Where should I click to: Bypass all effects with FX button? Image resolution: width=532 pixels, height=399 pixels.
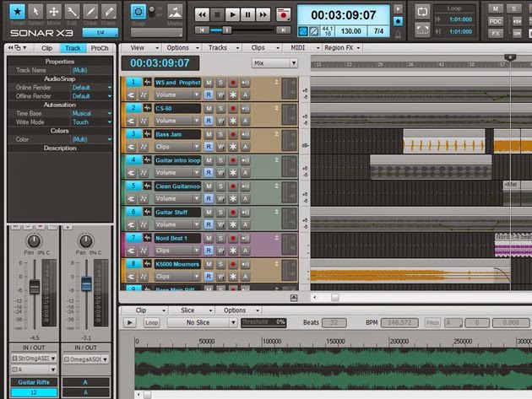(x=496, y=33)
